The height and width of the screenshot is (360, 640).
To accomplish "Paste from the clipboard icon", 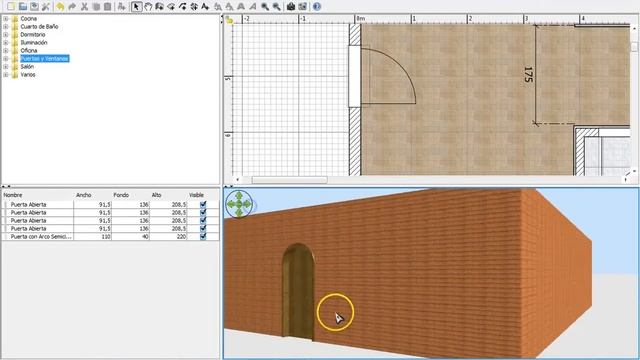I will point(107,7).
